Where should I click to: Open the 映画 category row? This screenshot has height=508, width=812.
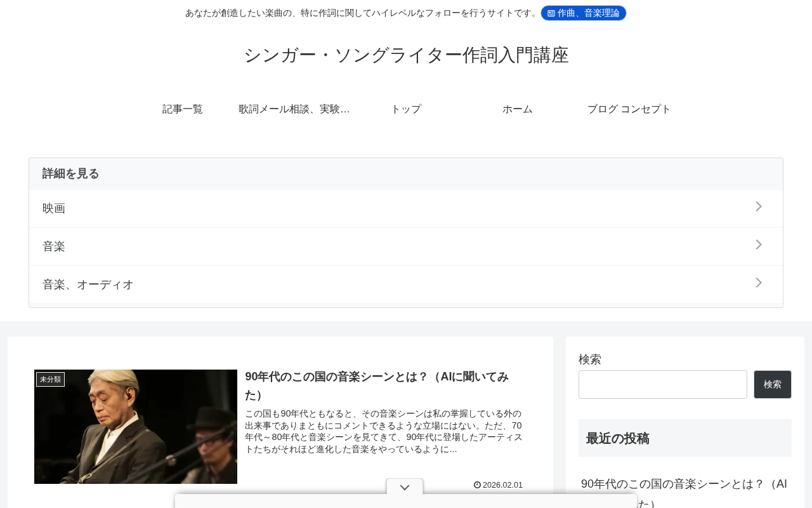pyautogui.click(x=406, y=208)
